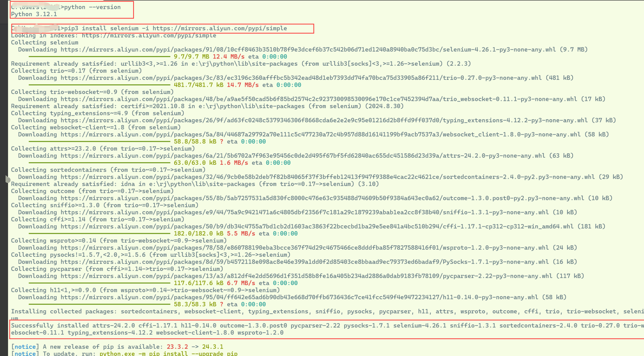The width and height of the screenshot is (644, 356).
Task: Click 'Collecting pysocks' requirement line
Action: 151,255
